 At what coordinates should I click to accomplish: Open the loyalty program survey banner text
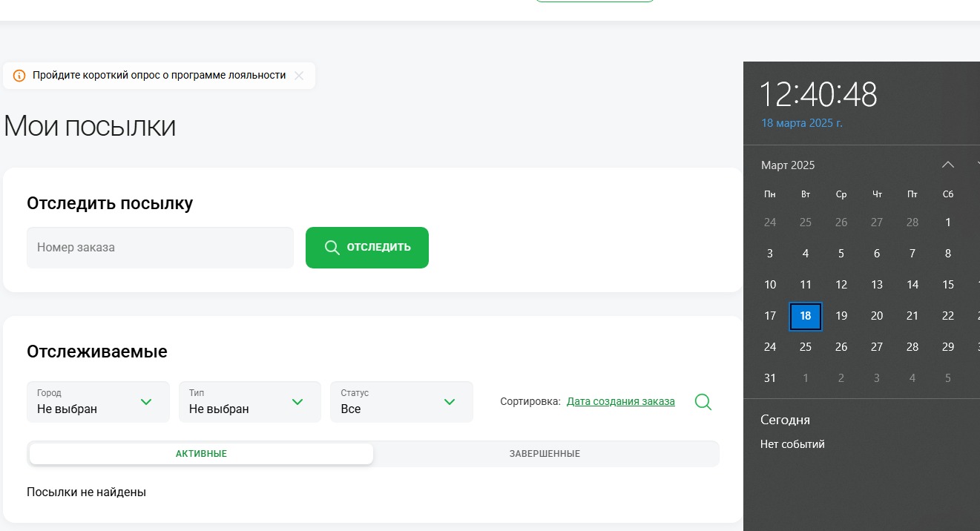coord(159,76)
